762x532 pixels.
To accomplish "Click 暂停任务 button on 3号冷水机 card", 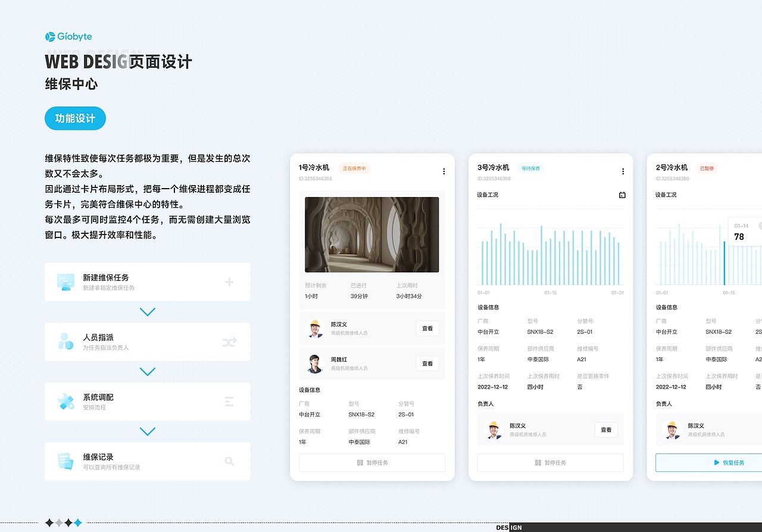I will (x=550, y=462).
